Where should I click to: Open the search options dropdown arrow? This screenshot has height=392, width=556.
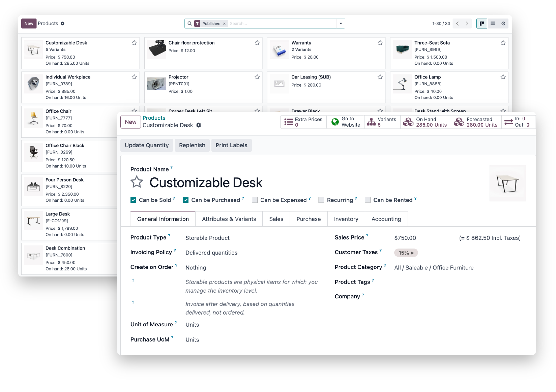click(x=341, y=24)
